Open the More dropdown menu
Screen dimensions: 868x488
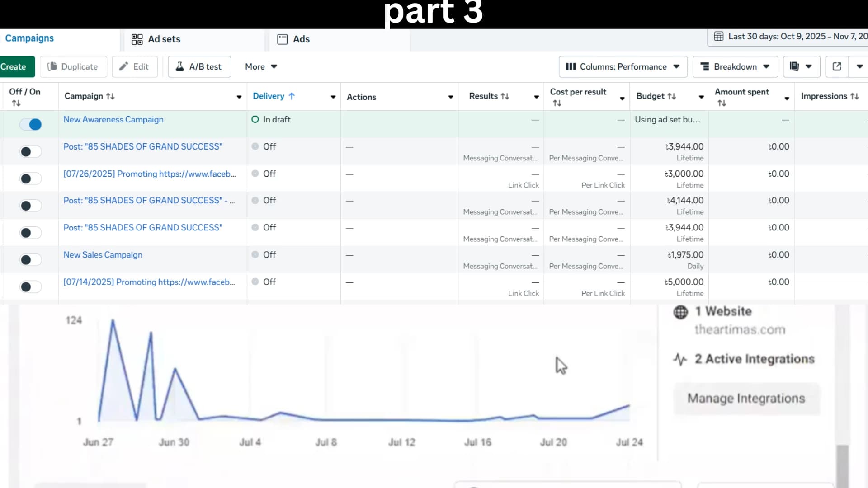pos(261,66)
